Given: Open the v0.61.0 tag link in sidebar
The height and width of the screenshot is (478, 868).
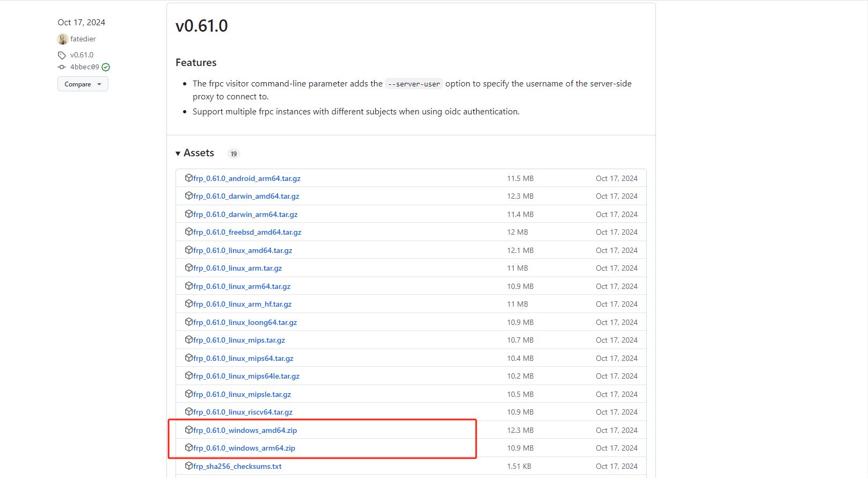Looking at the screenshot, I should pos(82,55).
